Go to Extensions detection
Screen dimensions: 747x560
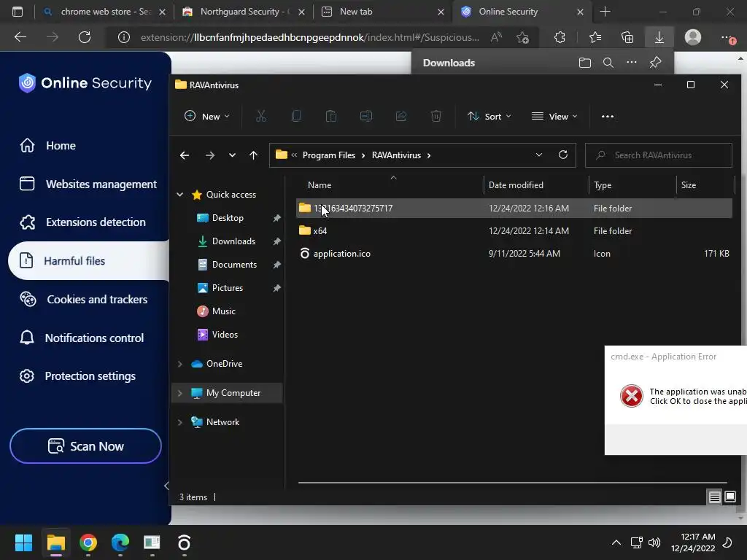[83, 222]
